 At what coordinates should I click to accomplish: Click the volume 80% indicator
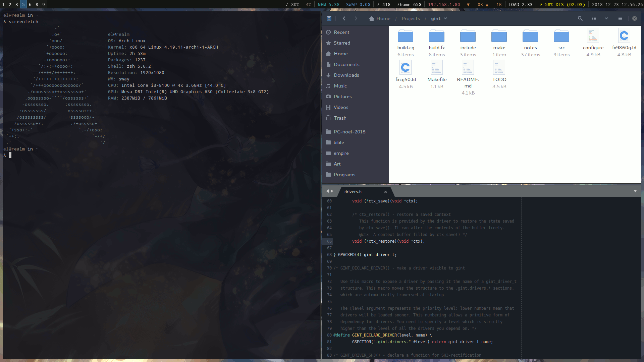click(x=292, y=4)
